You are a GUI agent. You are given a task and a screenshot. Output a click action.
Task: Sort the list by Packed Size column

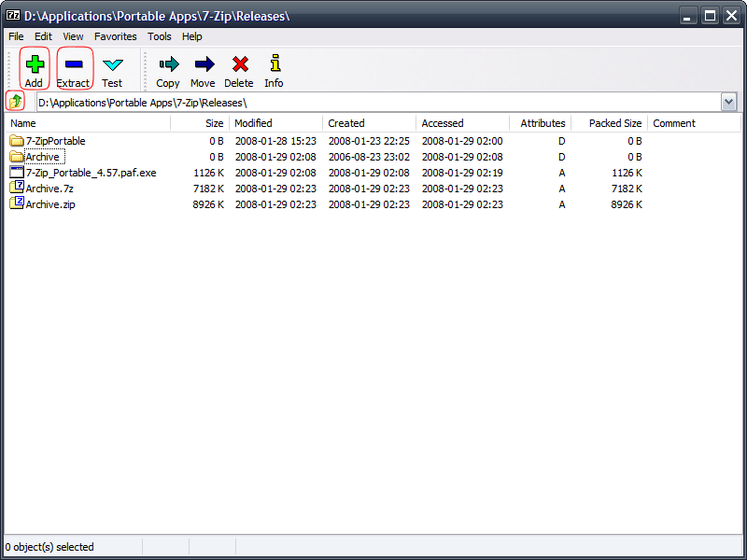[610, 123]
